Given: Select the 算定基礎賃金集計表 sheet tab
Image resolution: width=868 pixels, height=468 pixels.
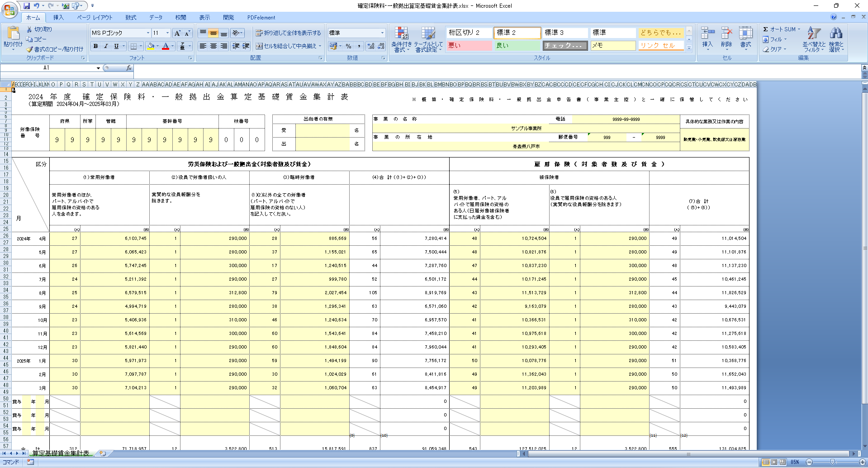Looking at the screenshot, I should pyautogui.click(x=61, y=453).
